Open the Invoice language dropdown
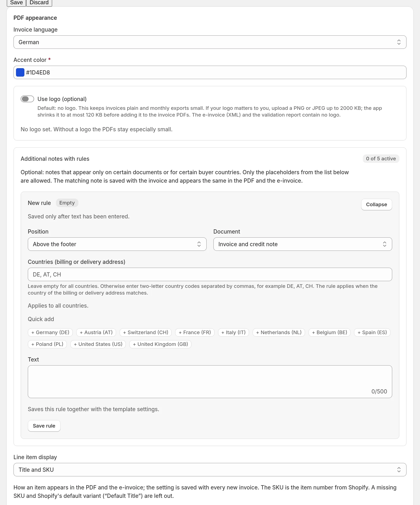The image size is (420, 505). click(x=210, y=42)
